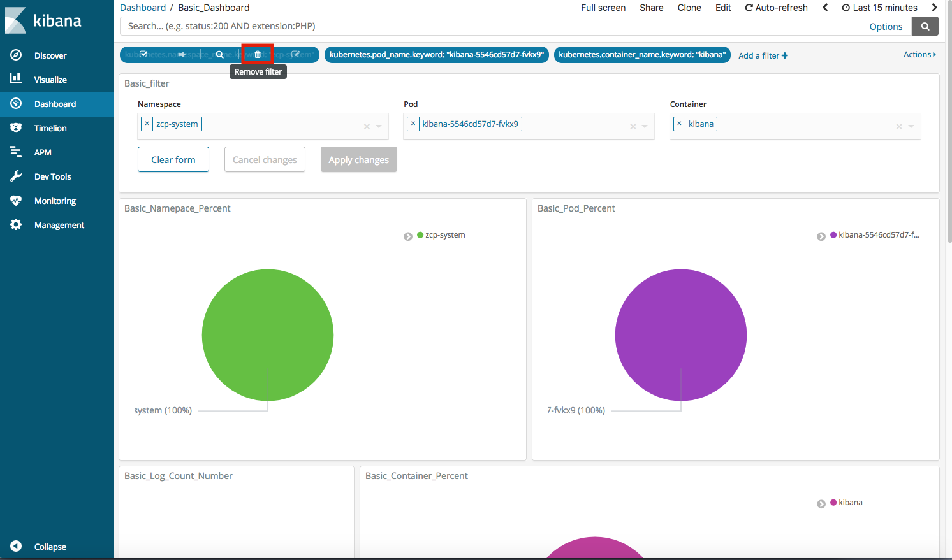This screenshot has height=560, width=952.
Task: Remove the kibana container tag
Action: pos(679,124)
